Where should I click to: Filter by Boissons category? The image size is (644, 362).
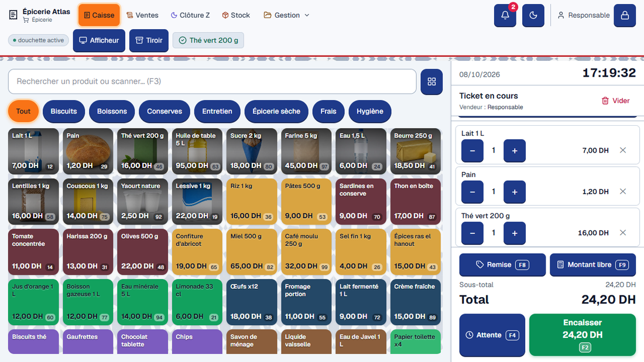coord(112,111)
